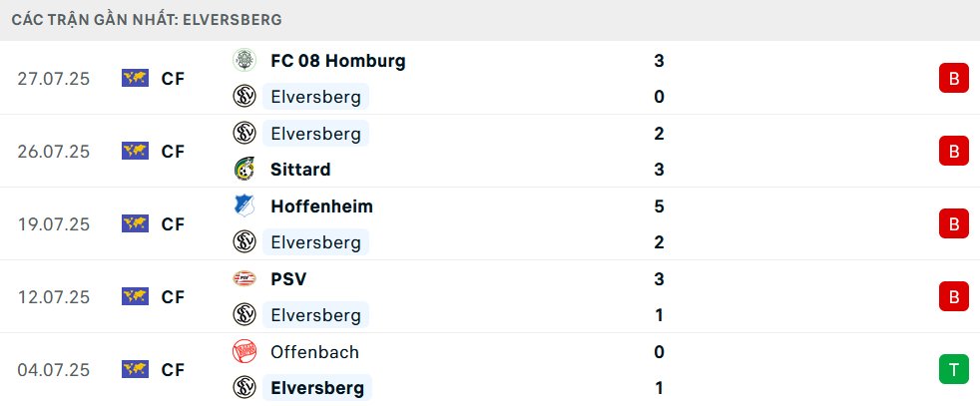Viewport: 980px width, 406px height.
Task: Open PSV team link
Action: pos(288,278)
